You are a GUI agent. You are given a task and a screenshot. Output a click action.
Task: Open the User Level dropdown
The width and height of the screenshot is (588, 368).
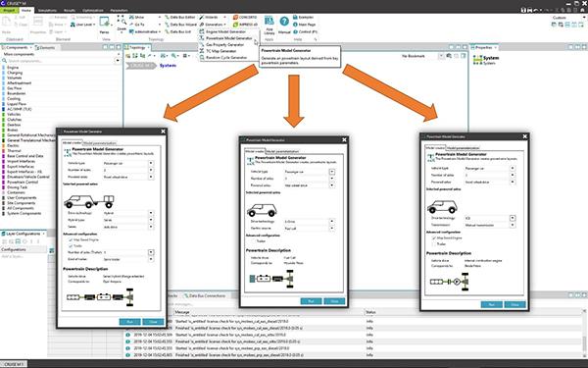83,25
